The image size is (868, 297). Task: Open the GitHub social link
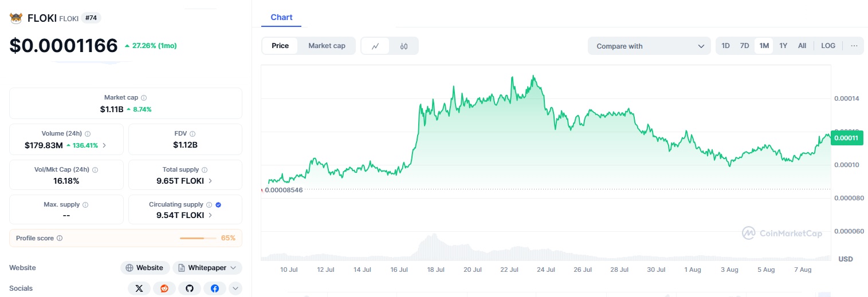189,288
